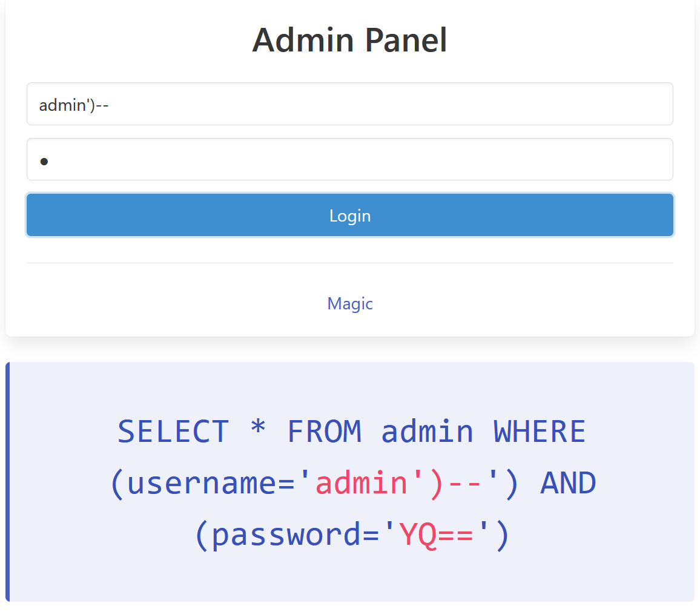Click the blue left border of query box
The image size is (700, 612).
tap(8, 482)
